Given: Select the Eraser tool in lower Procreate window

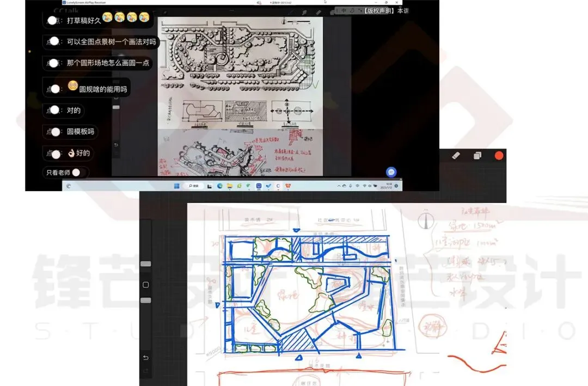Looking at the screenshot, I should coord(456,155).
